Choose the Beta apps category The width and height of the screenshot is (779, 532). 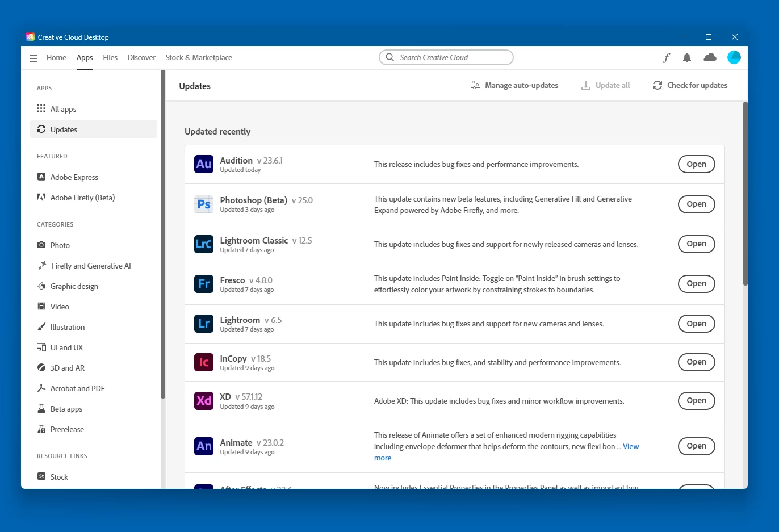(x=94, y=409)
